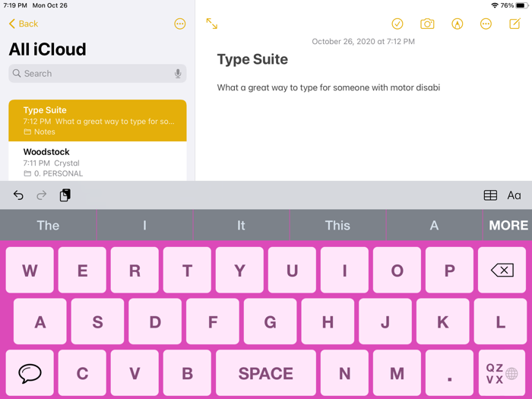532x399 pixels.
Task: Place cursor in the note body text
Action: pyautogui.click(x=328, y=87)
